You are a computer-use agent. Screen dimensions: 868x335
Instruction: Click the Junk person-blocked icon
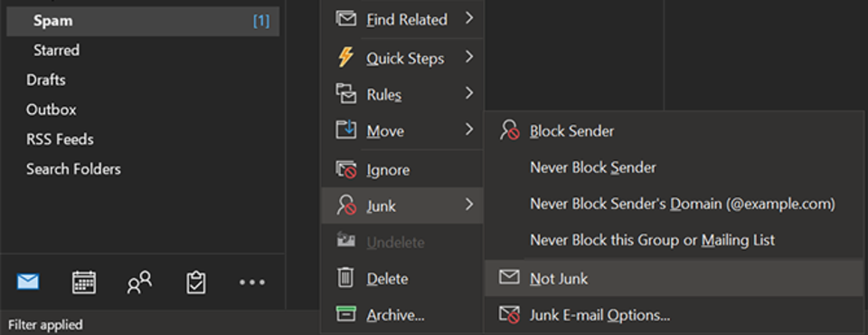(346, 206)
